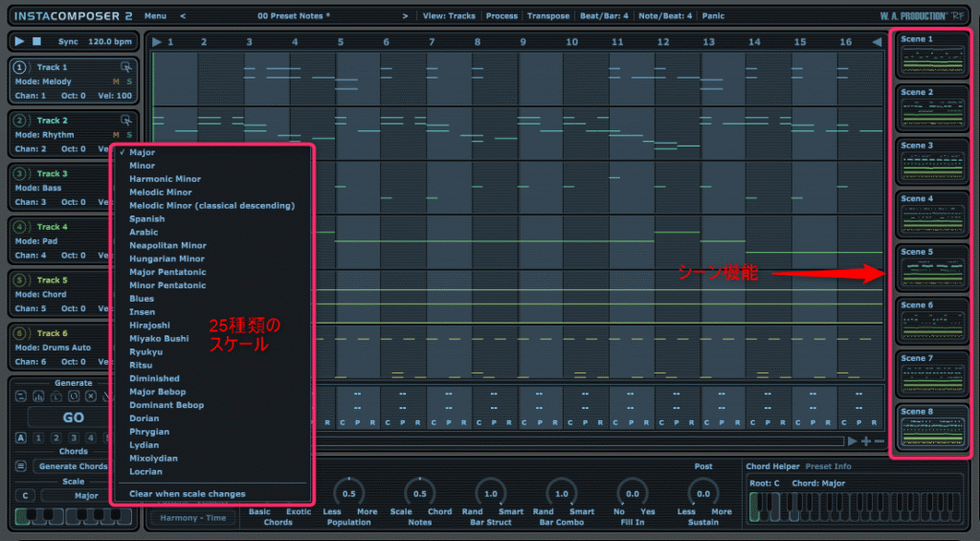980x541 pixels.
Task: Click the lock icon under Generate
Action: (x=56, y=396)
